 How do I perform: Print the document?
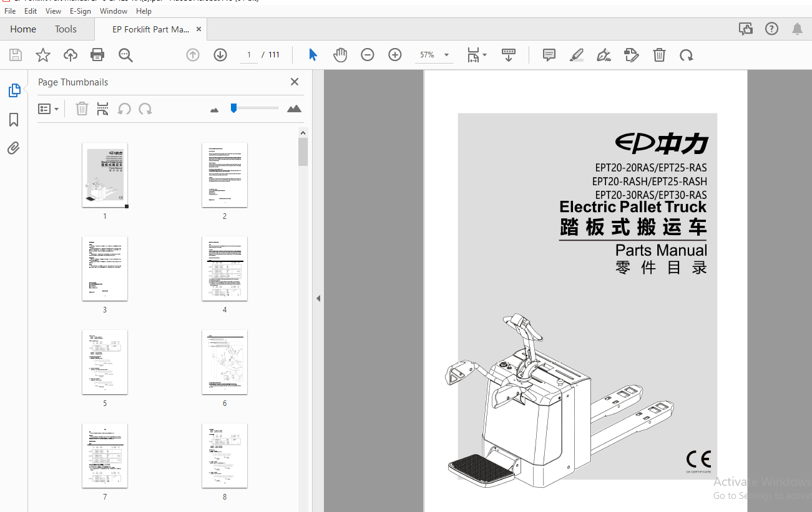pos(97,55)
